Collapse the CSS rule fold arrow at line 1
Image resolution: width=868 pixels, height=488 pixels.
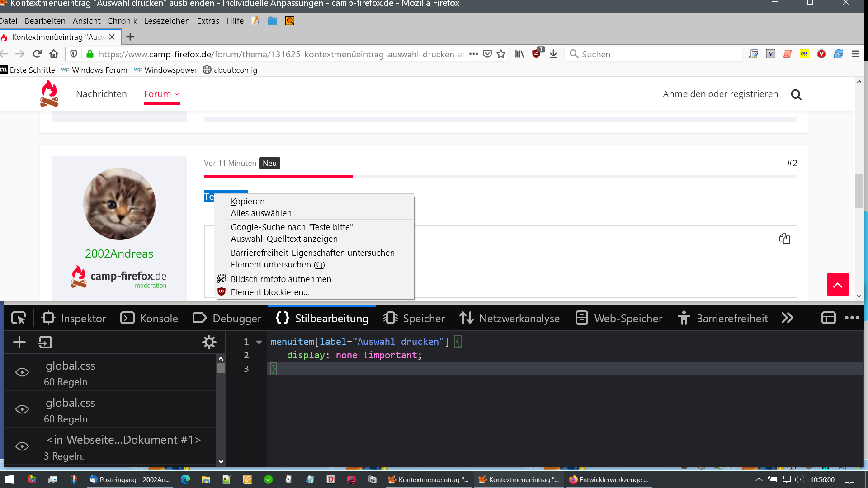(259, 342)
